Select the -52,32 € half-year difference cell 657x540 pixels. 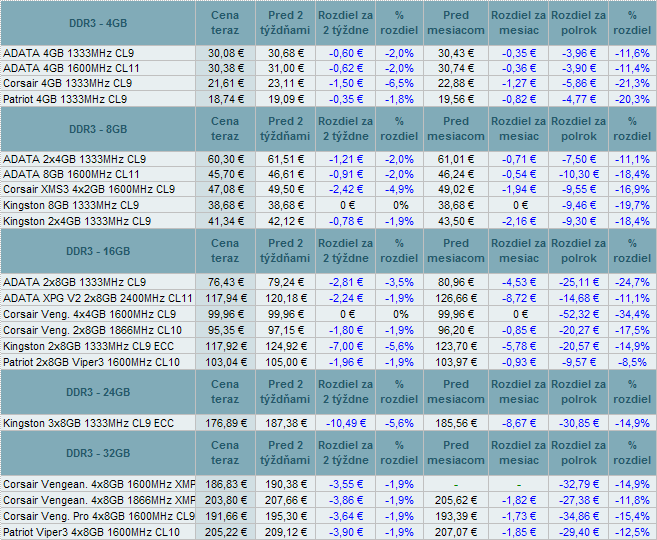tap(579, 314)
